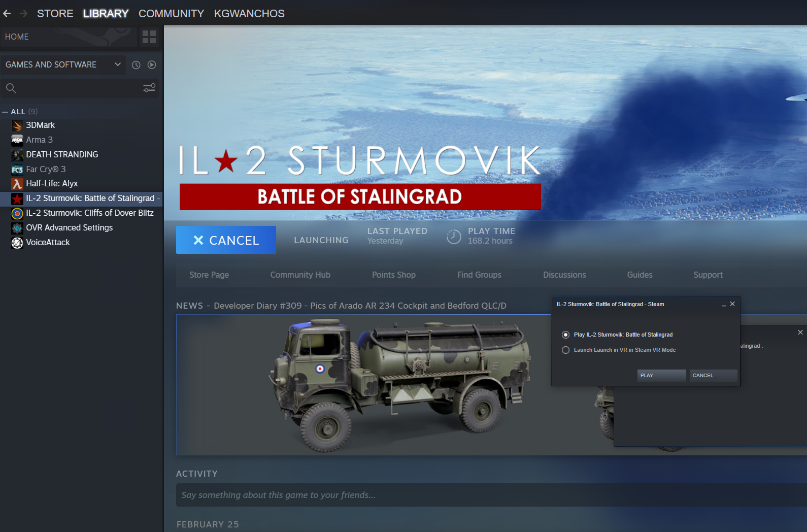Select VoiceAttack in the library list
This screenshot has width=807, height=532.
tap(48, 243)
